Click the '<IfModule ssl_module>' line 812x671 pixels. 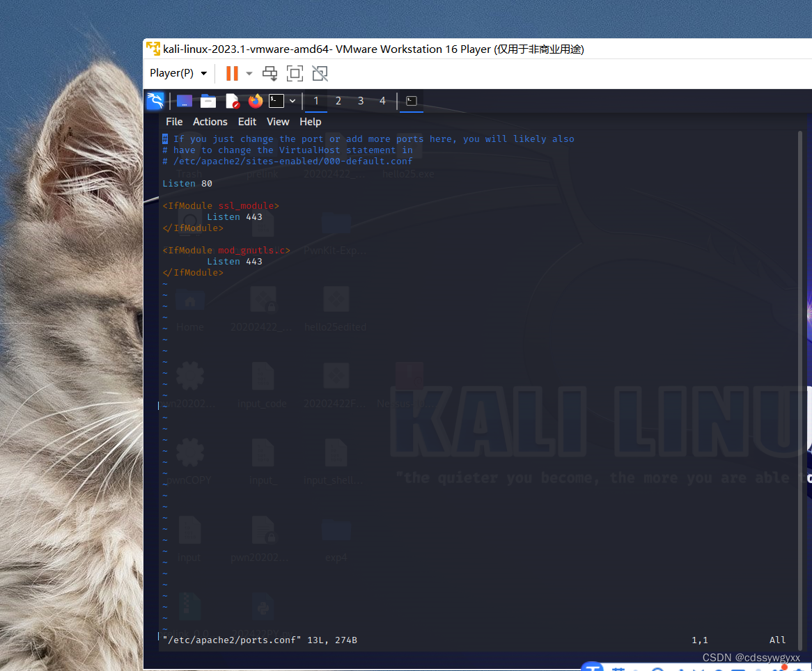[x=221, y=205]
